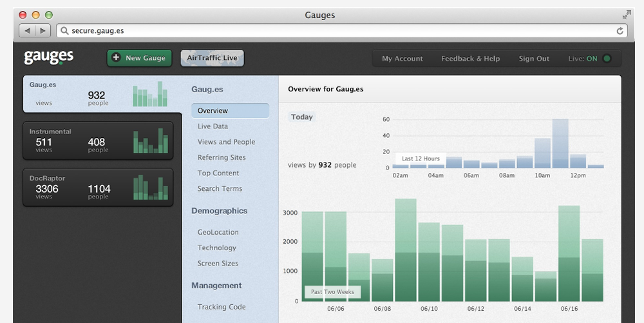Click the Overview for Gaug.es title
Image resolution: width=644 pixels, height=323 pixels.
(326, 89)
